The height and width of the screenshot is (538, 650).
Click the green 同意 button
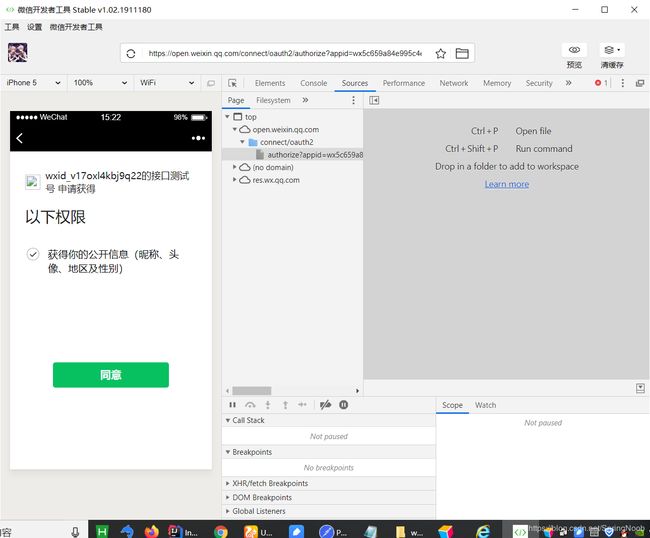click(111, 375)
